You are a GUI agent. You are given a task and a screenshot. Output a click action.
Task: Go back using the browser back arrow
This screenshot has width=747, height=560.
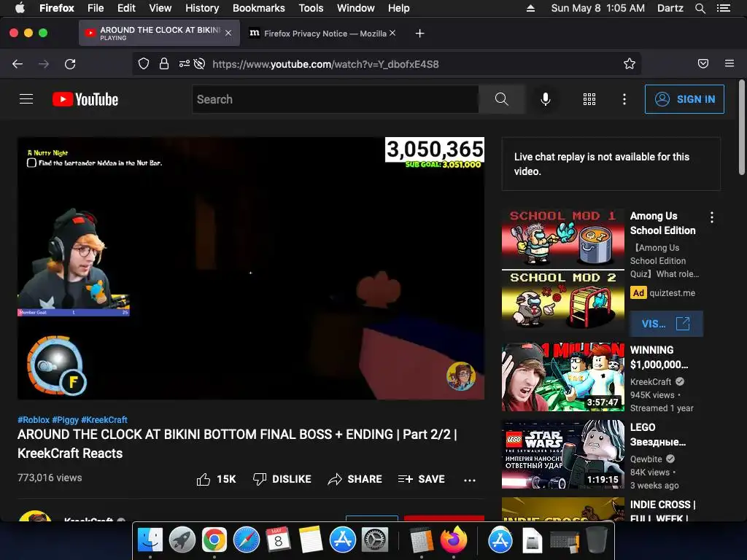pyautogui.click(x=18, y=64)
